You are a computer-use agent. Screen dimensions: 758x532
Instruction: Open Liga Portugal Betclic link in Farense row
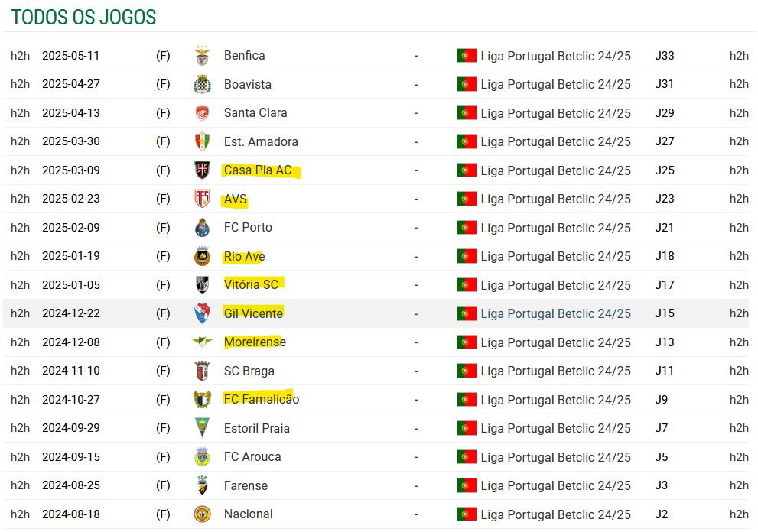[555, 486]
